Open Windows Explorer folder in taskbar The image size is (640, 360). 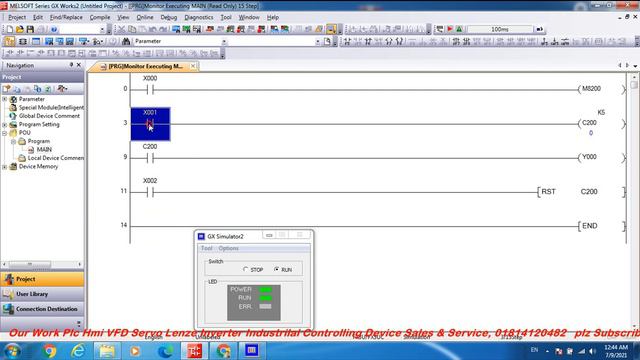pyautogui.click(x=107, y=351)
